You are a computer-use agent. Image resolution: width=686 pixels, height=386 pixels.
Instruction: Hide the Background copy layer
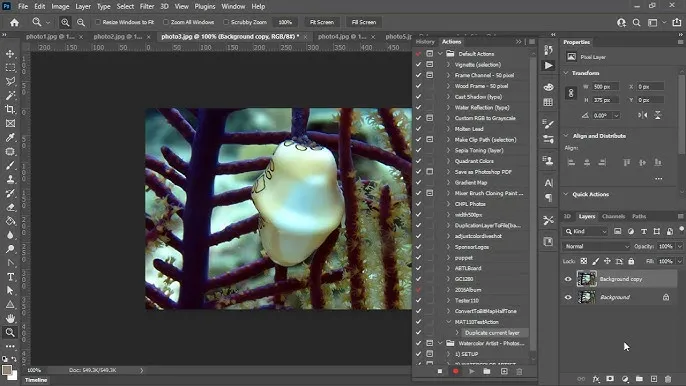[x=568, y=279]
